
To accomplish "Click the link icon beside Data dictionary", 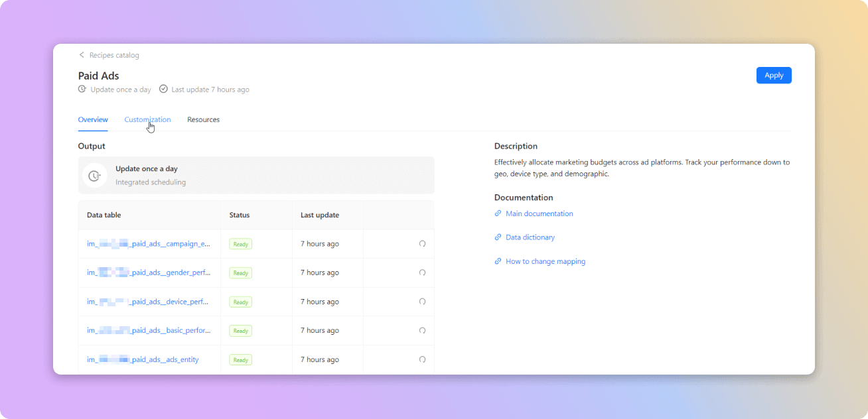I will 498,237.
